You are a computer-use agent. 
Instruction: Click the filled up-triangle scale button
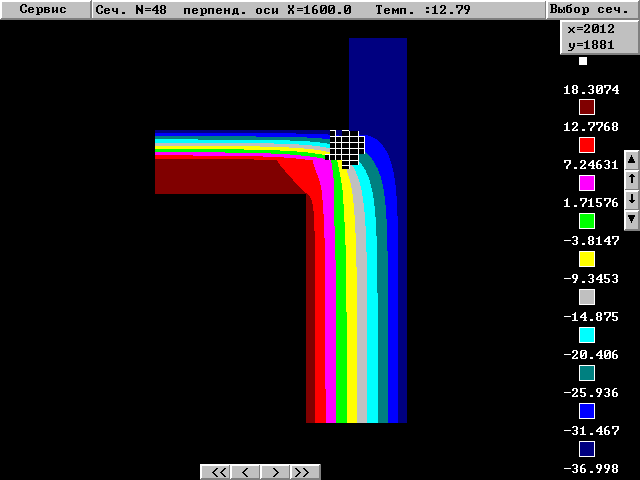[x=631, y=160]
